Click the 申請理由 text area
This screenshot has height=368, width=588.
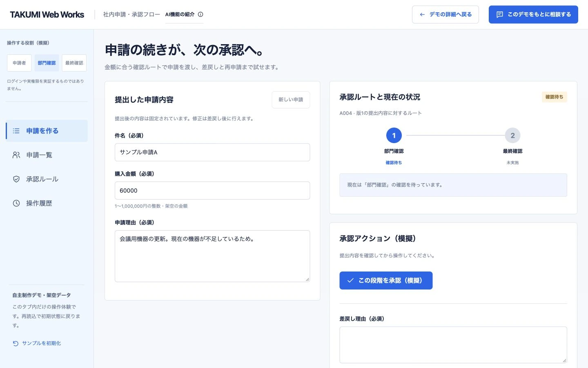click(x=212, y=256)
